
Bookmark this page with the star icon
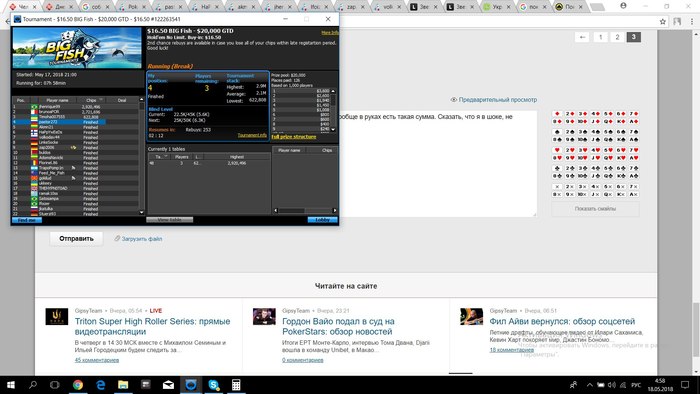pyautogui.click(x=663, y=21)
